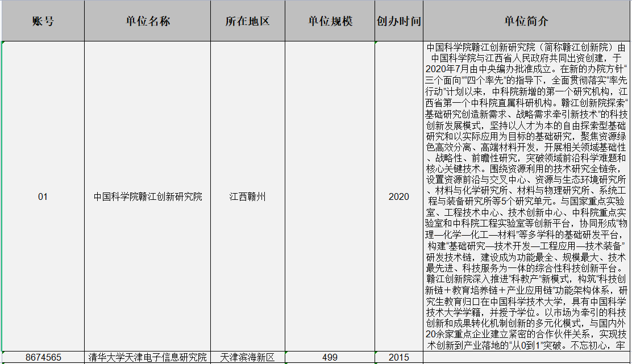Select the 江西赣州 region cell
Image resolution: width=632 pixels, height=364 pixels.
(x=247, y=197)
